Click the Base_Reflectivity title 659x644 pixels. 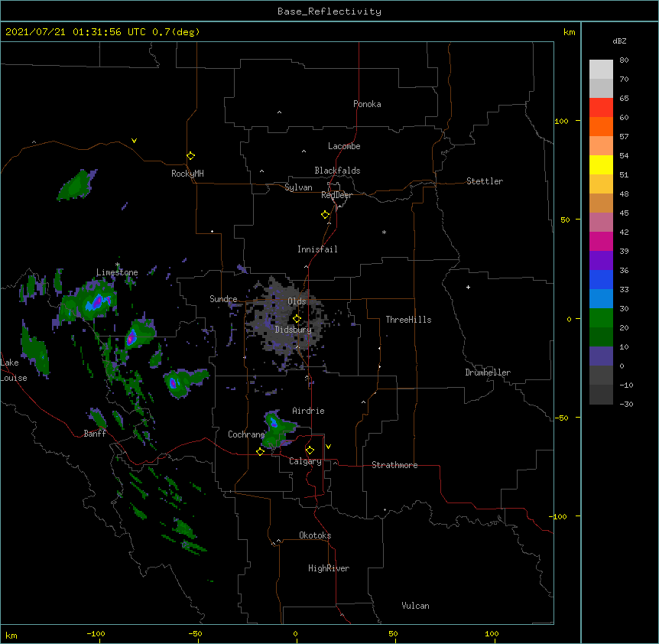click(x=329, y=11)
